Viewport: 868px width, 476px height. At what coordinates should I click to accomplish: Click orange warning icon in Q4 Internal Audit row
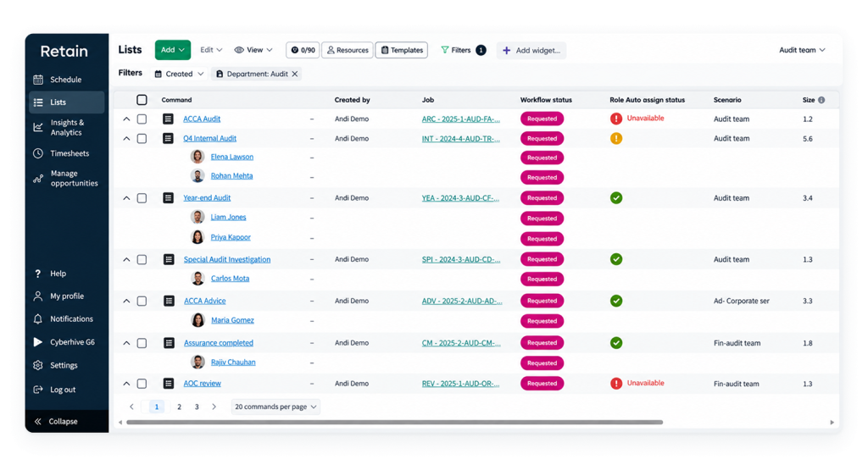pyautogui.click(x=616, y=138)
